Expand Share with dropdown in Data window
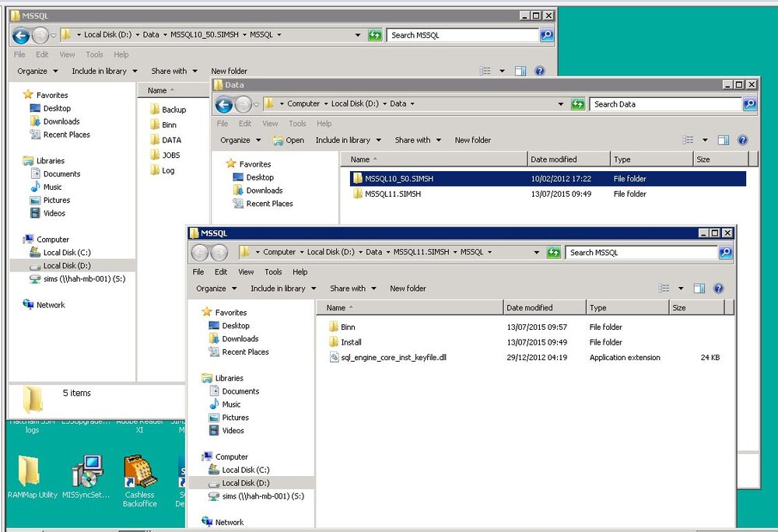Viewport: 778px width, 532px height. [x=418, y=140]
